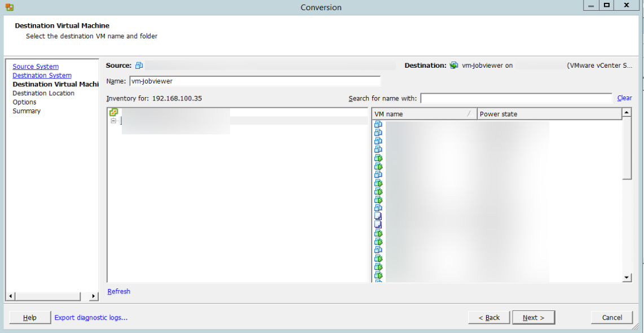The image size is (644, 333).
Task: Click inside the Name field with vm-jobviewer
Action: (x=255, y=81)
